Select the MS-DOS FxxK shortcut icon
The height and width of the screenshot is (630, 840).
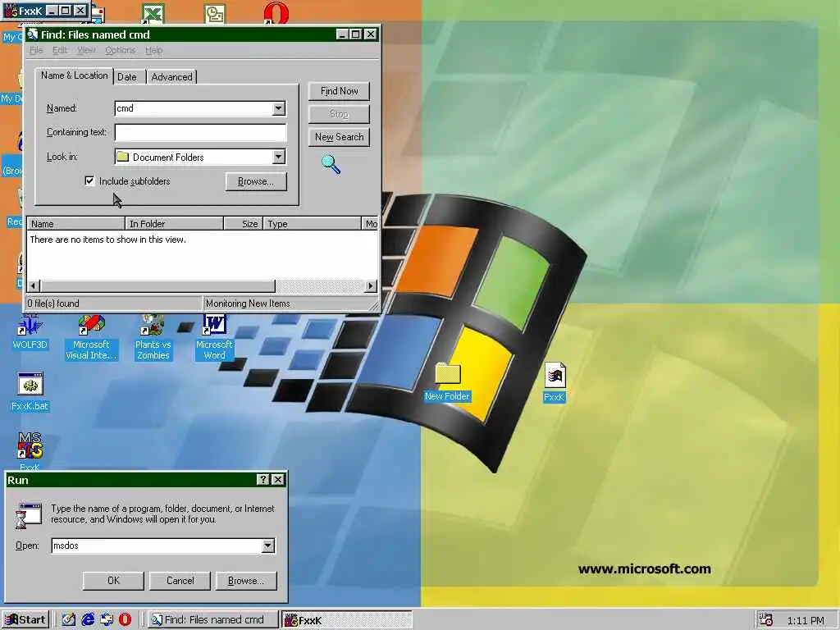pos(30,450)
